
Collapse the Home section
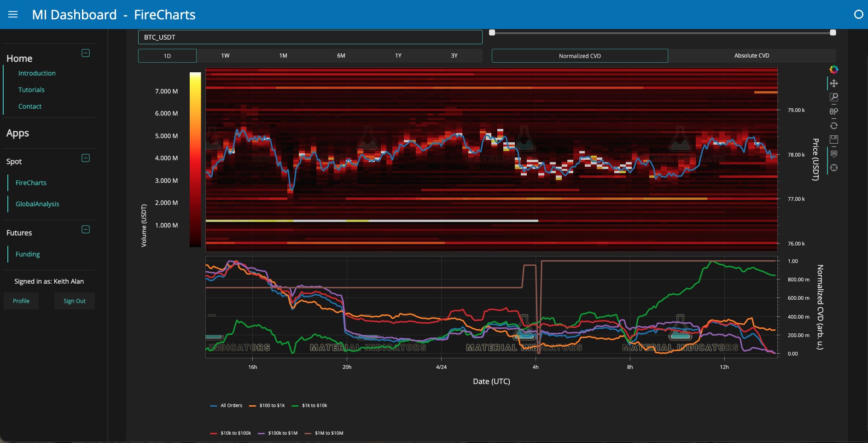(86, 53)
